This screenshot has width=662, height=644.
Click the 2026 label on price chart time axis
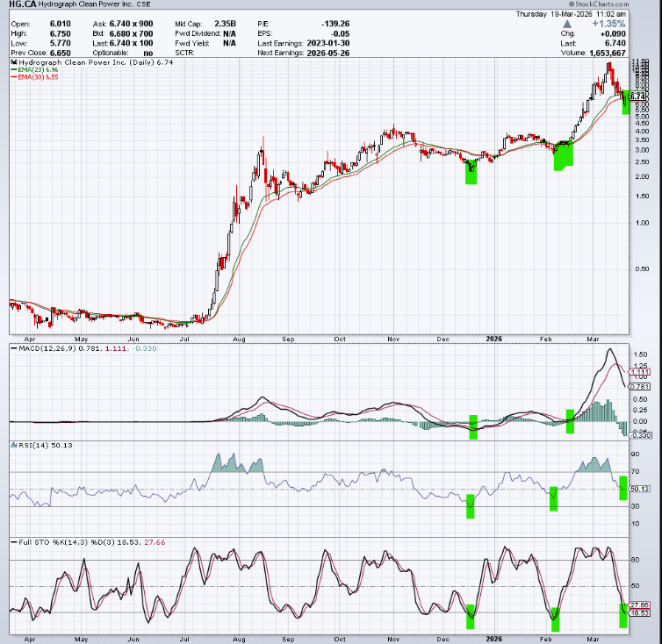(x=494, y=339)
